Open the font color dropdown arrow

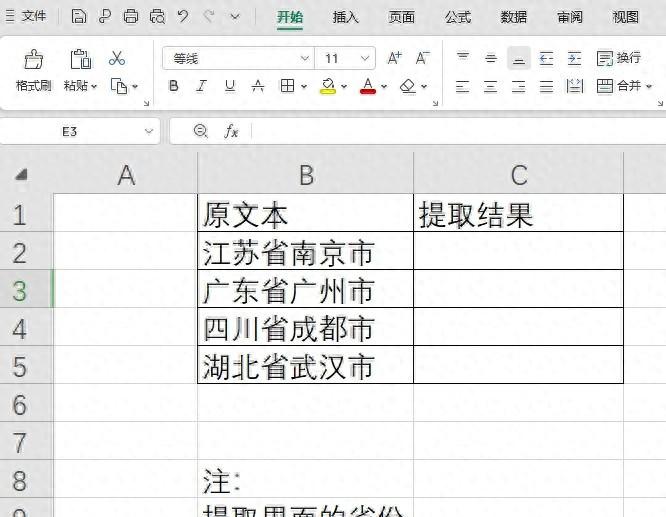384,87
